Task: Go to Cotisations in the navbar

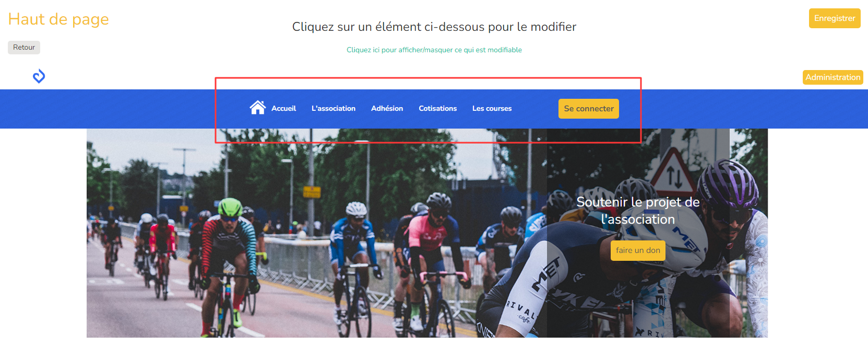Action: pyautogui.click(x=437, y=109)
